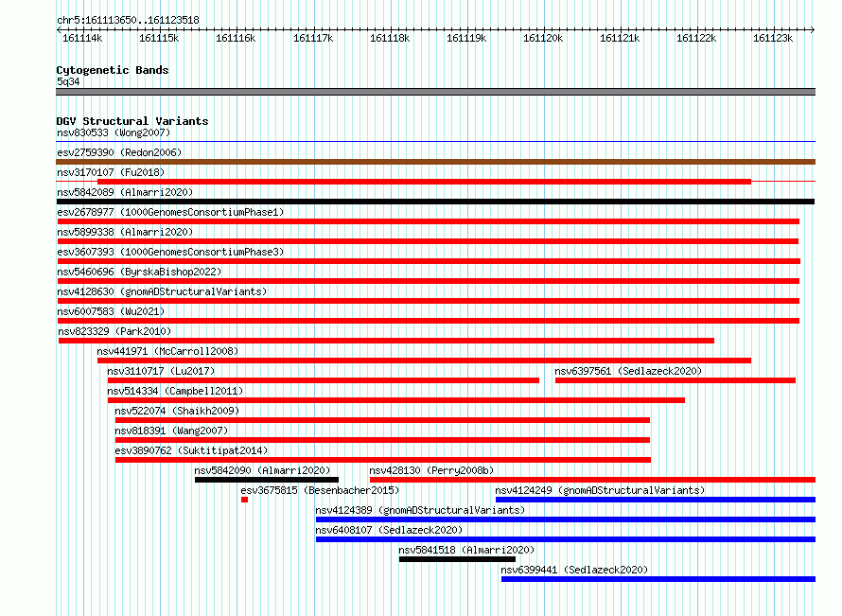The image size is (842, 616).
Task: Select the 5q34 band label
Action: coord(68,81)
